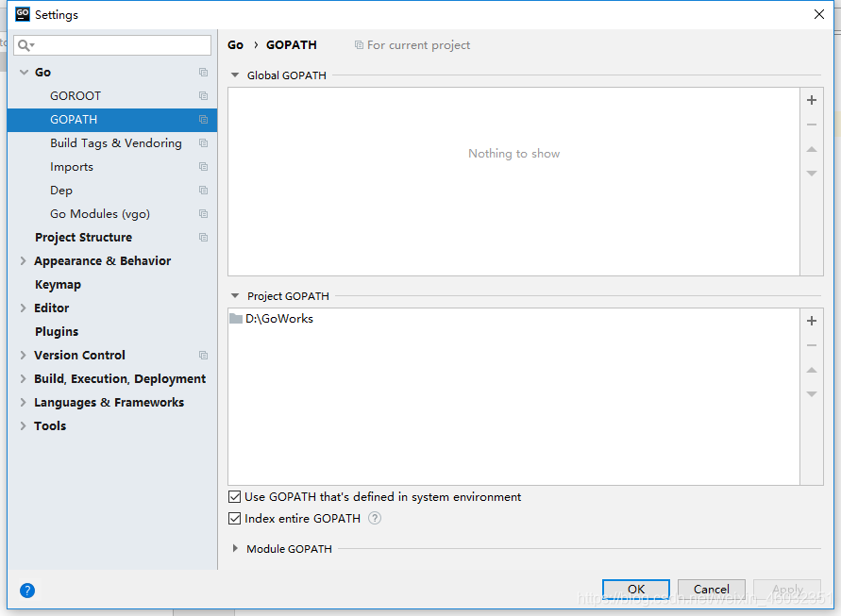Click project-level icon next to Version Control
The width and height of the screenshot is (841, 616).
click(203, 356)
